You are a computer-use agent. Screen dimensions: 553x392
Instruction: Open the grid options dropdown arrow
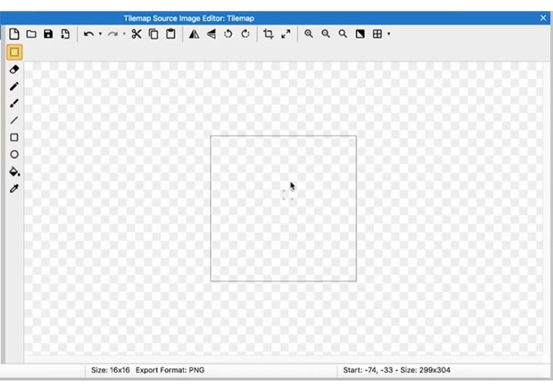pyautogui.click(x=389, y=34)
